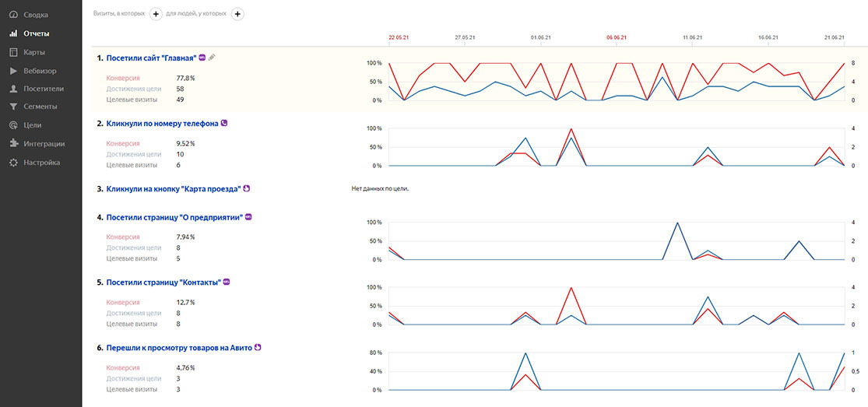Click the 01.06.21 date on timeline
The width and height of the screenshot is (868, 407).
click(x=541, y=37)
